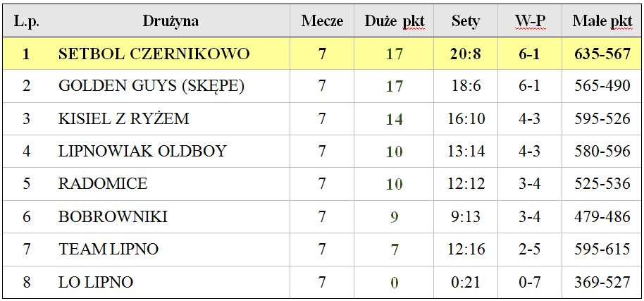This screenshot has width=644, height=301.
Task: Select the Mecze column header
Action: (322, 21)
